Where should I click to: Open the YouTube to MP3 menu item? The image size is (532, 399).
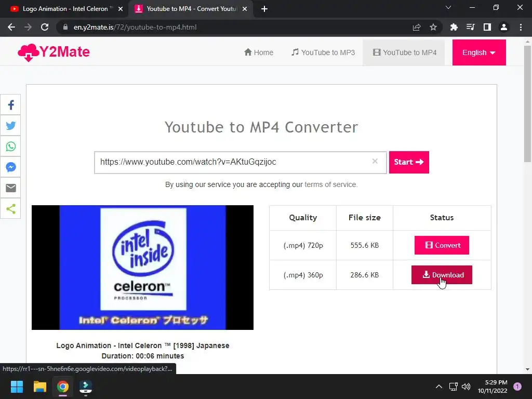[x=323, y=52]
